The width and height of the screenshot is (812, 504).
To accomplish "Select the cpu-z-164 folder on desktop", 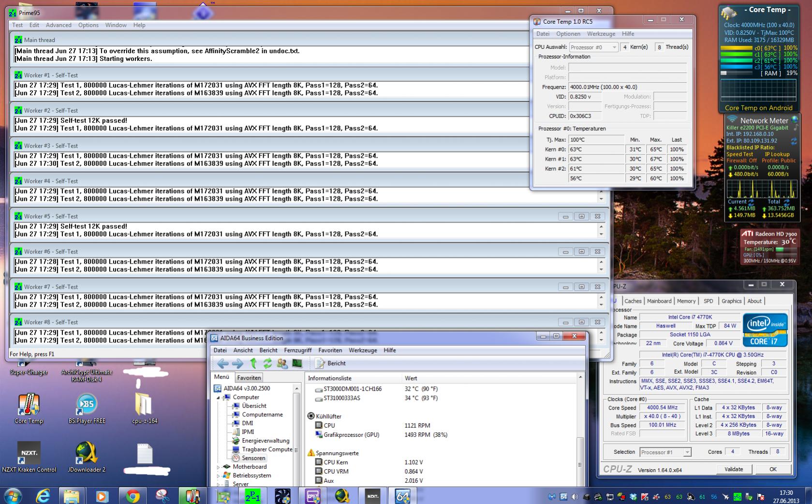I will coord(145,409).
